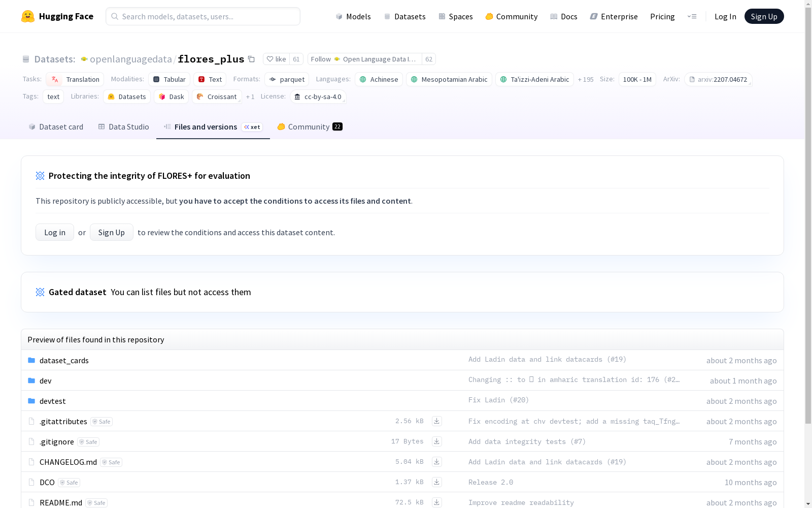Show the +1 more libraries
The image size is (812, 508).
pyautogui.click(x=250, y=97)
